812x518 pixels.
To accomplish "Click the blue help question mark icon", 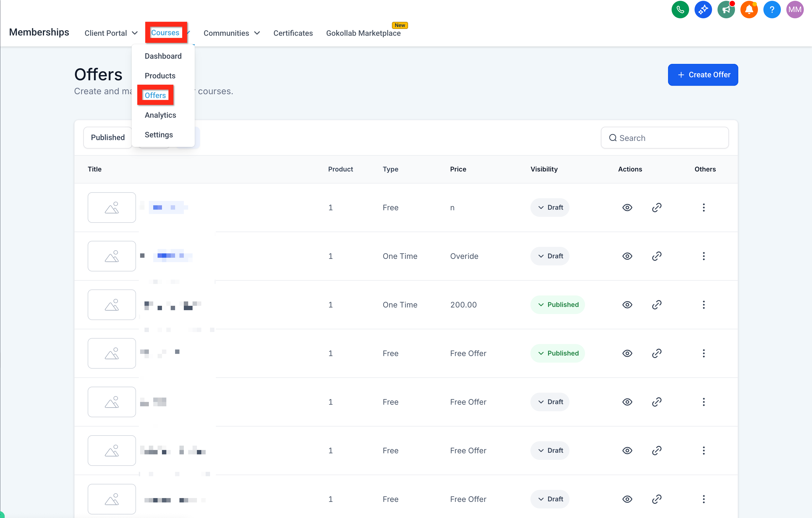I will tap(772, 10).
